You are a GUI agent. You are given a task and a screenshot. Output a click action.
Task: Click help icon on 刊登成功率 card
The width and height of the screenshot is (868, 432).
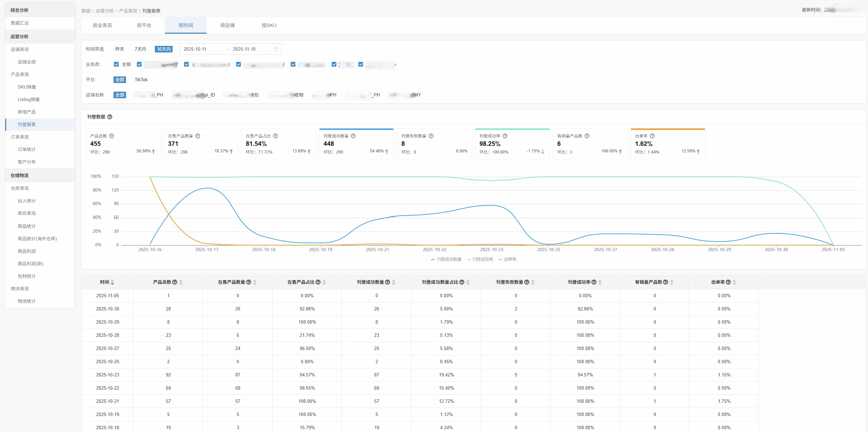click(x=505, y=136)
